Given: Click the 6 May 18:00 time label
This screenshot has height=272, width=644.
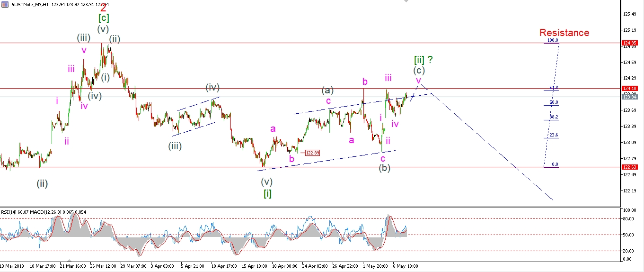Looking at the screenshot, I should point(405,266).
